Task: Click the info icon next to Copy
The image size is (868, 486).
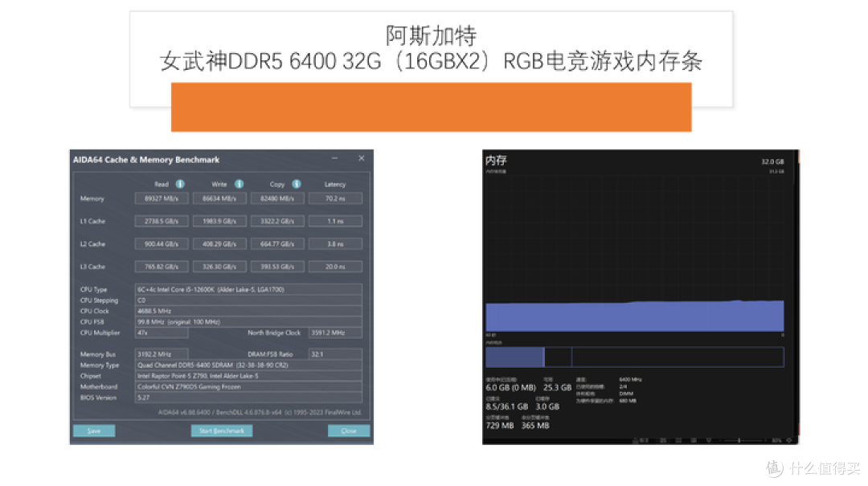Action: coord(296,184)
